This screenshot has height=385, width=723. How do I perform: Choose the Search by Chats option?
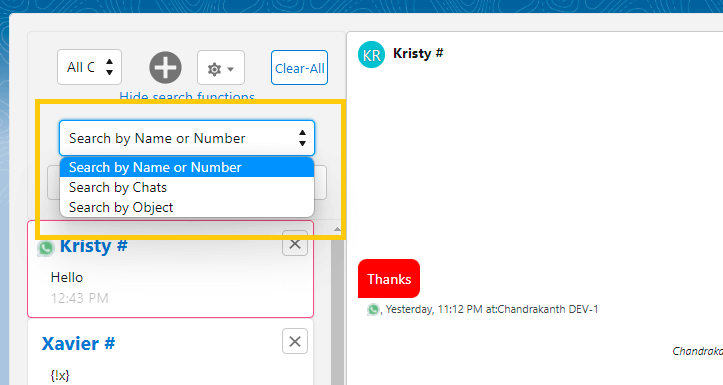pos(187,187)
